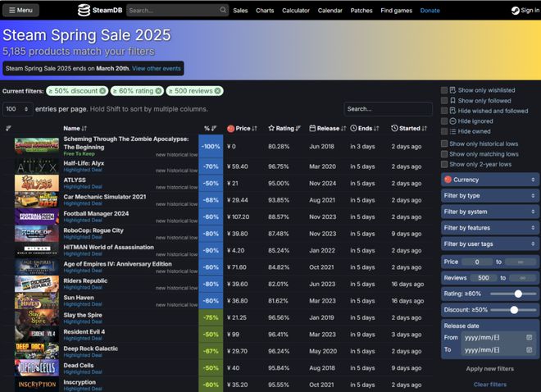
Task: Click the minimum Price input field
Action: point(477,262)
